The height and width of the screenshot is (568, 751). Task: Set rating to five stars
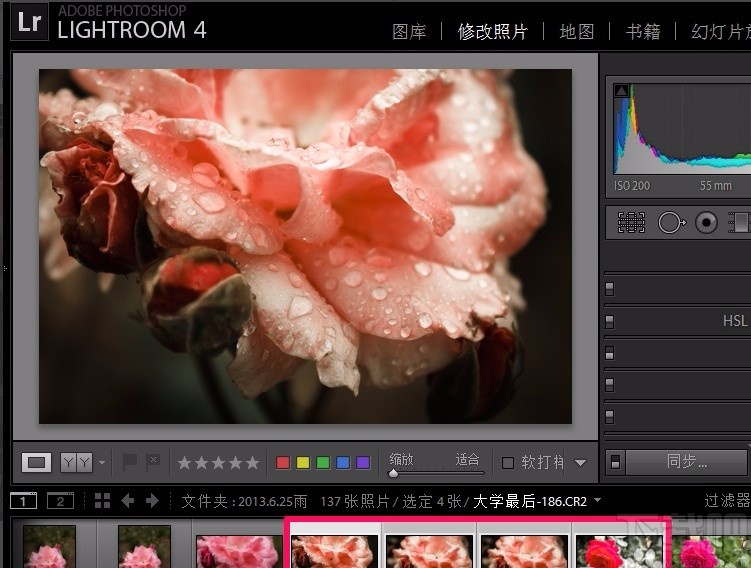[252, 463]
